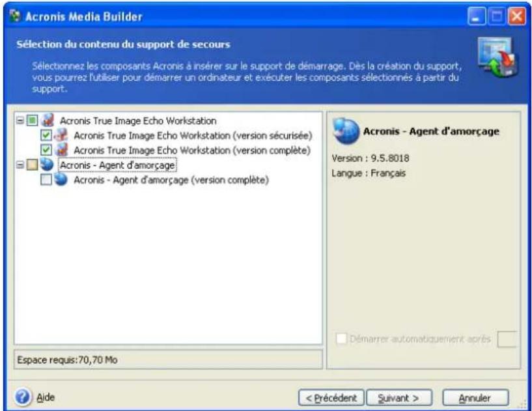Image resolution: width=532 pixels, height=411 pixels.
Task: Go back with the Précédent button
Action: pos(331,397)
